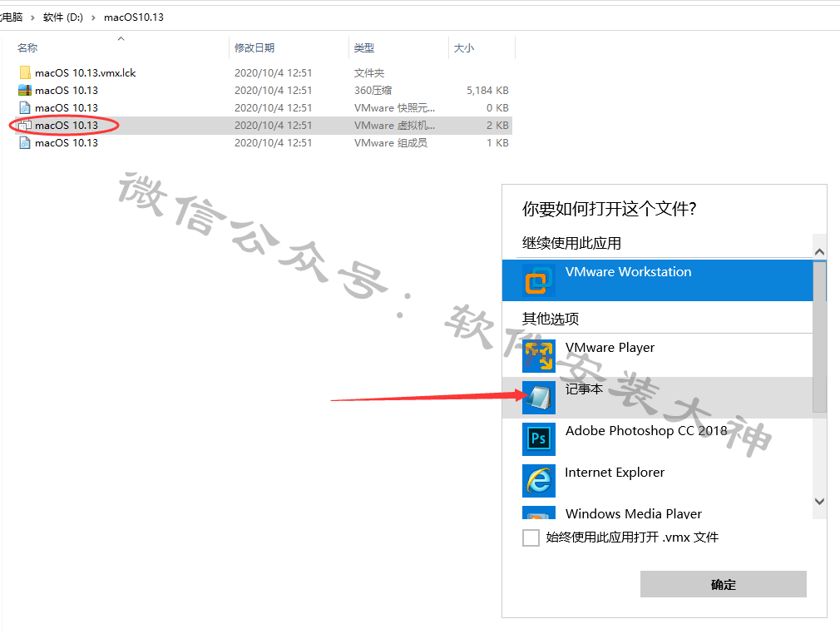Choose Internet Explorer label
Image resolution: width=840 pixels, height=634 pixels.
(615, 472)
